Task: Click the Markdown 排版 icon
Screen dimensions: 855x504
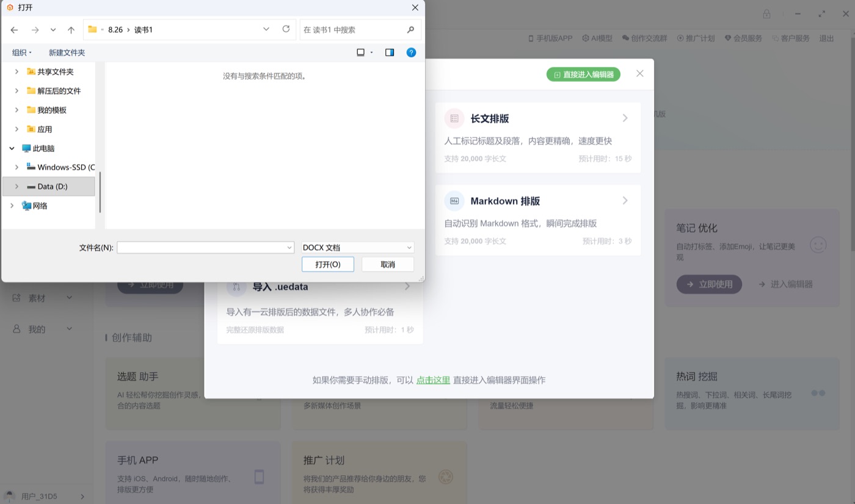Action: tap(454, 201)
